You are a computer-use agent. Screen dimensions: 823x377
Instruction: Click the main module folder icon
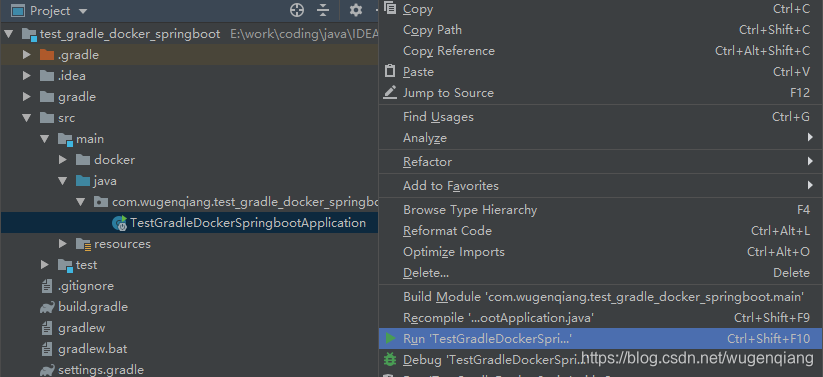65,139
